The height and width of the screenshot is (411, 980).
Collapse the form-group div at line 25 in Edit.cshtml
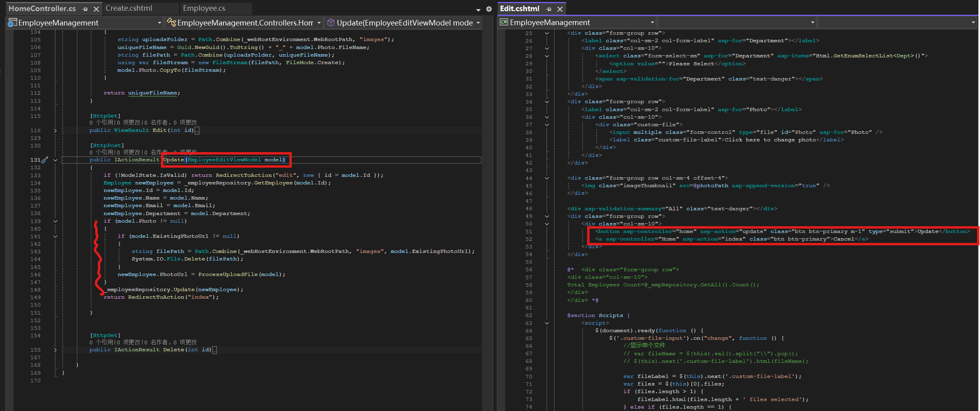[x=547, y=33]
